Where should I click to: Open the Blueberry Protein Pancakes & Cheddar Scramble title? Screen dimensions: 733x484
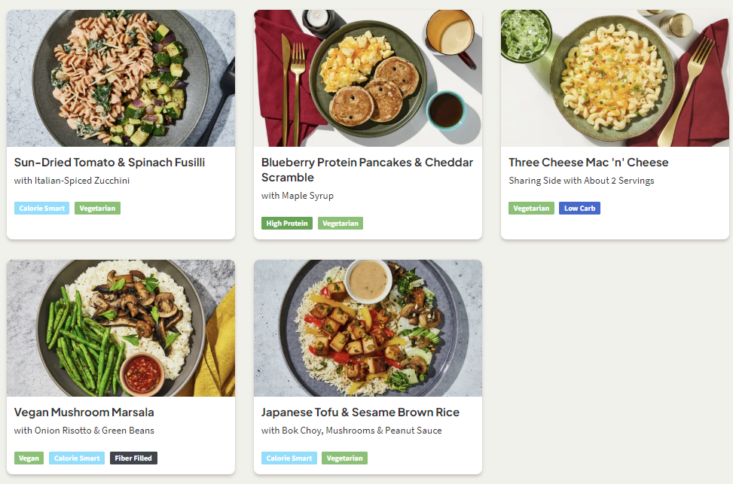[x=367, y=169]
